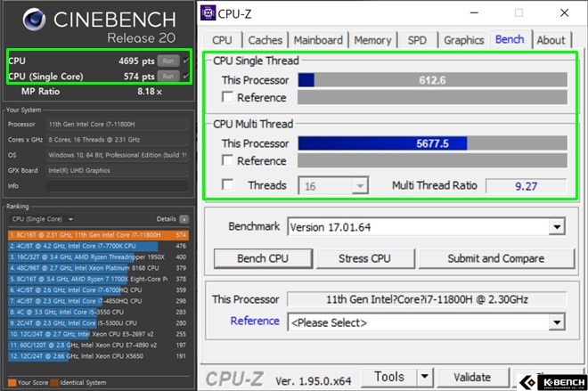This screenshot has width=588, height=391.
Task: Click the MP Ratio value 8.18 x
Action: click(150, 92)
